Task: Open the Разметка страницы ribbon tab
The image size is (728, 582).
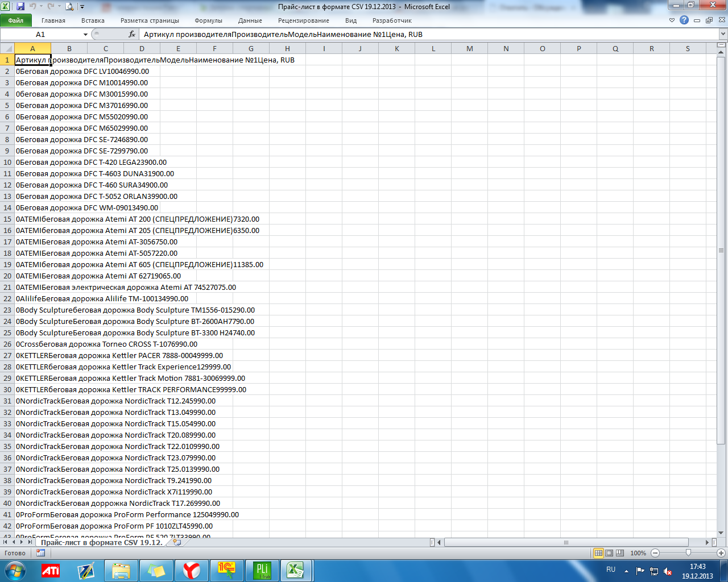Action: pos(150,20)
